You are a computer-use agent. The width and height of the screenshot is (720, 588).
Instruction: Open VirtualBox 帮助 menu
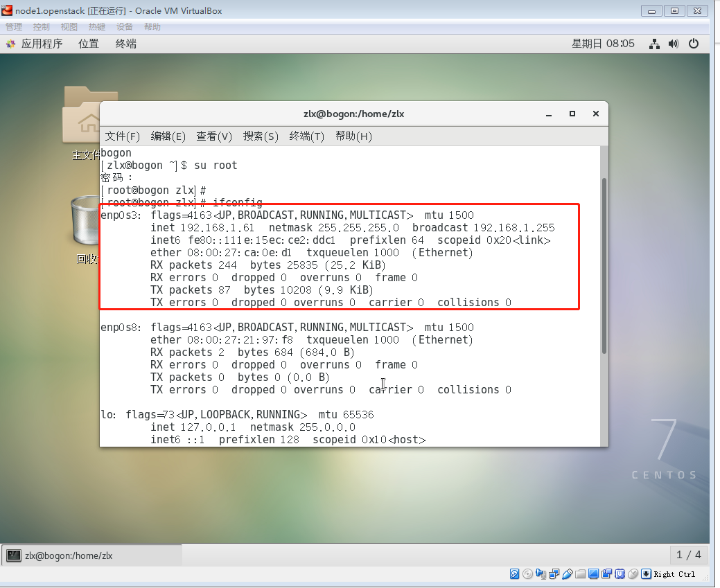point(152,27)
